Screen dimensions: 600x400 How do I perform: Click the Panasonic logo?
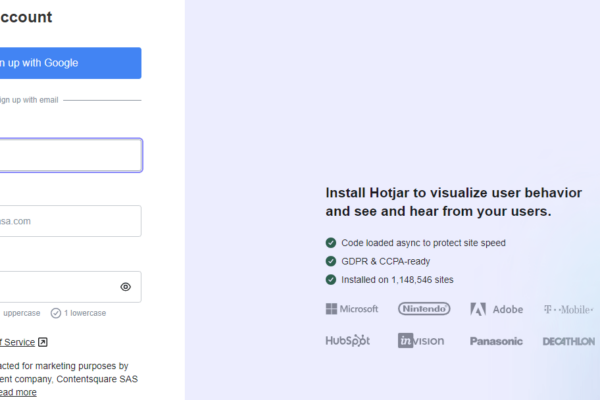tap(496, 341)
